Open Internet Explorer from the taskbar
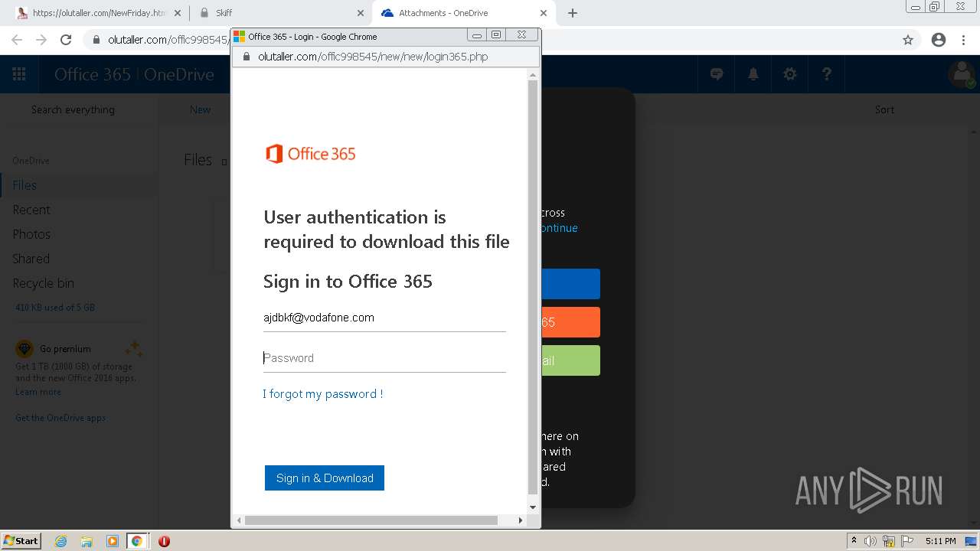 (x=61, y=541)
